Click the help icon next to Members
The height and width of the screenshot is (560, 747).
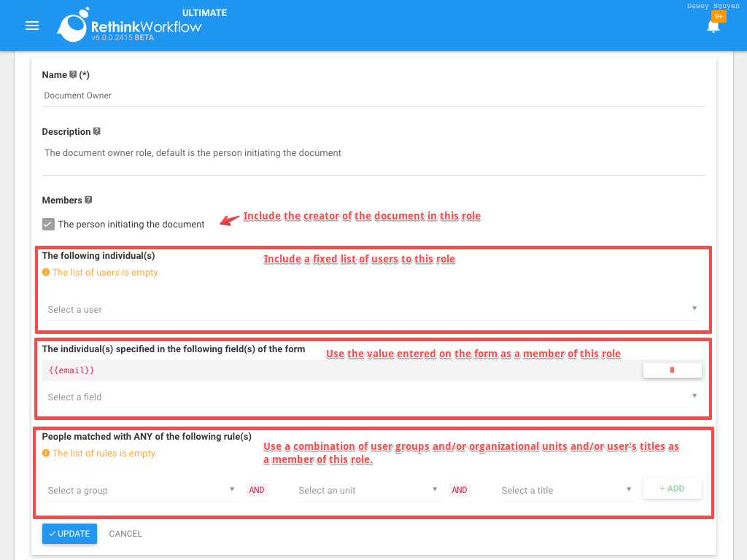pos(88,200)
